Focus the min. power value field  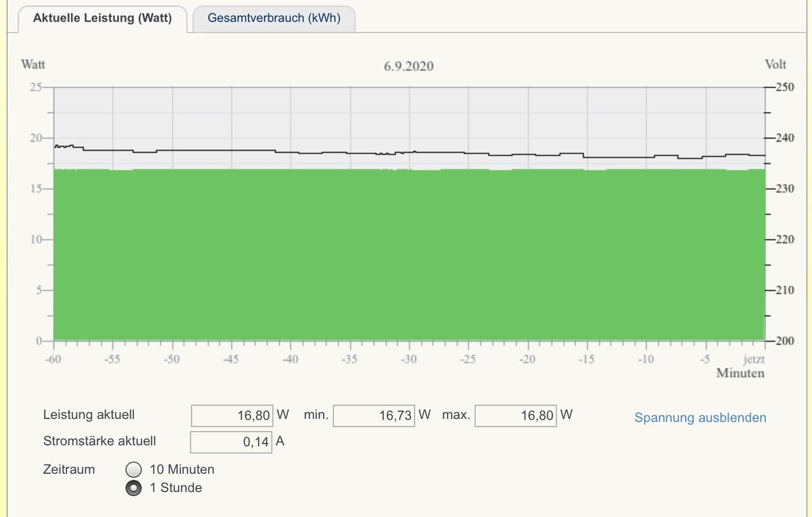coord(374,415)
